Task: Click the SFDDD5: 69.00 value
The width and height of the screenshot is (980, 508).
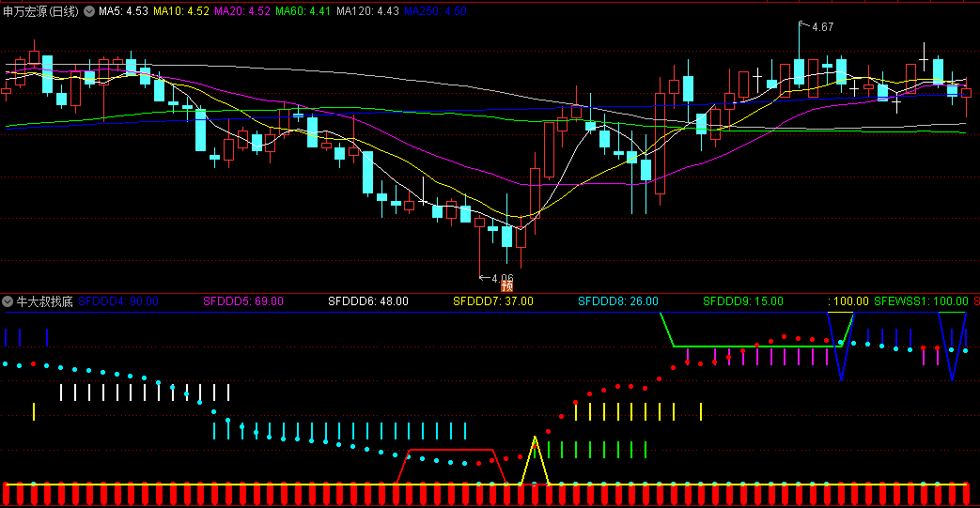Action: 243,301
